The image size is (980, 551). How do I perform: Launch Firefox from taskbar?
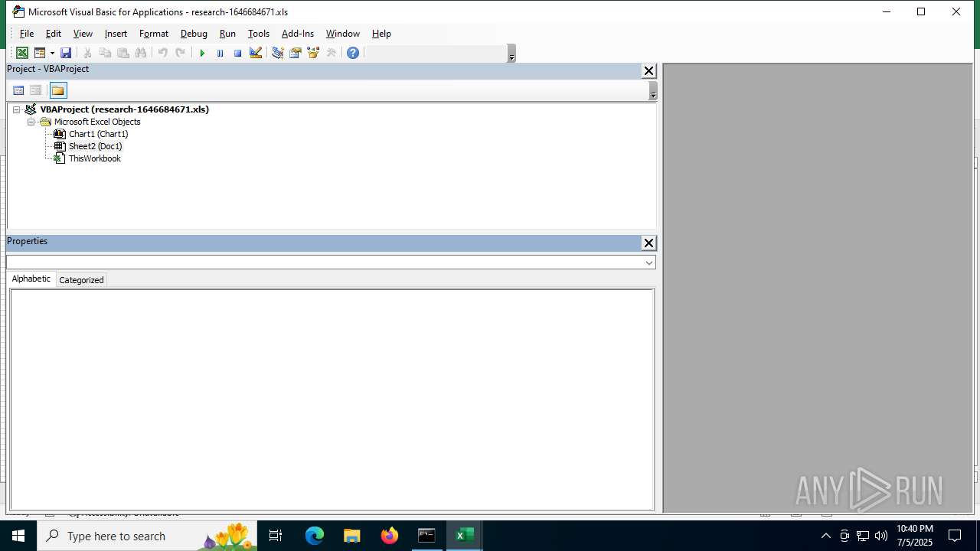[x=390, y=536]
